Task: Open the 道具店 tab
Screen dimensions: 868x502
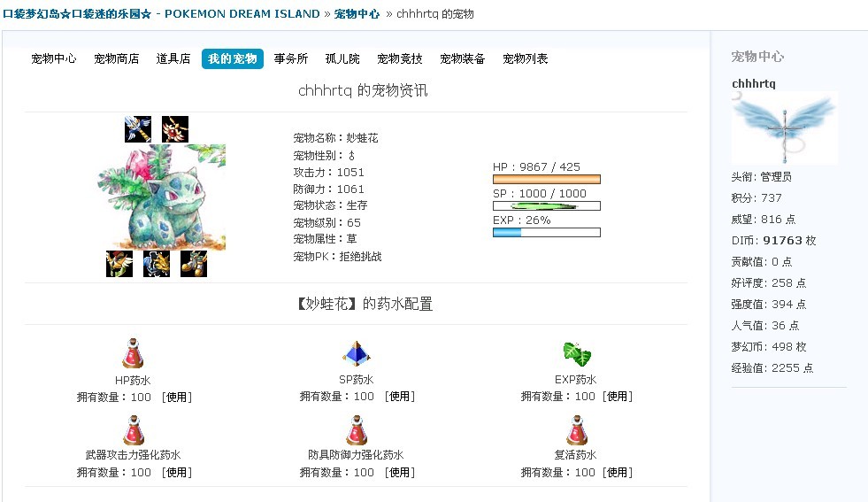Action: click(x=173, y=58)
